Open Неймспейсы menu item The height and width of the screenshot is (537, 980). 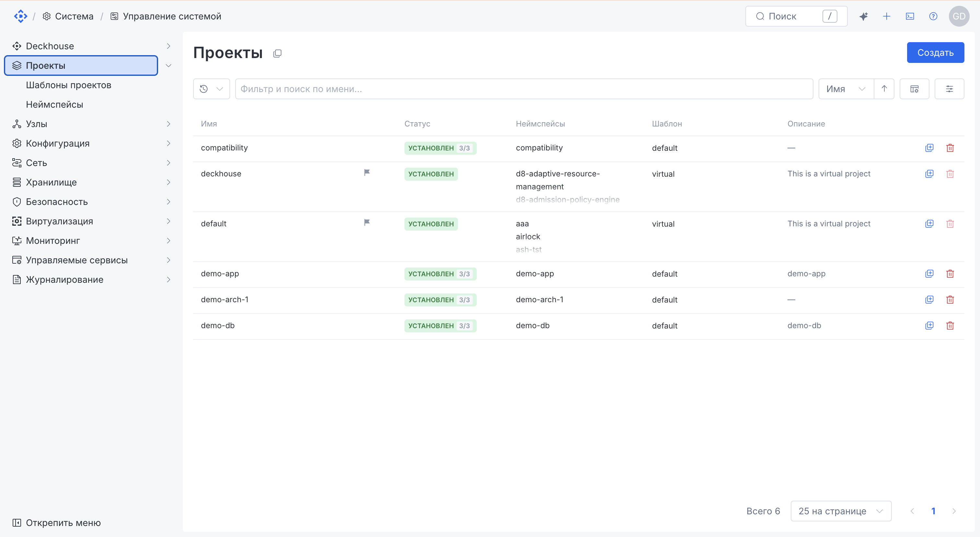click(x=54, y=104)
